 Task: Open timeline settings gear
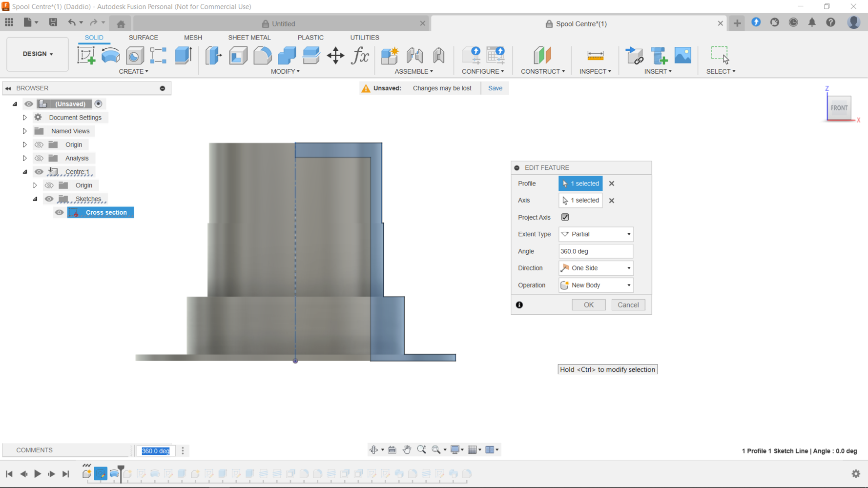(x=856, y=473)
